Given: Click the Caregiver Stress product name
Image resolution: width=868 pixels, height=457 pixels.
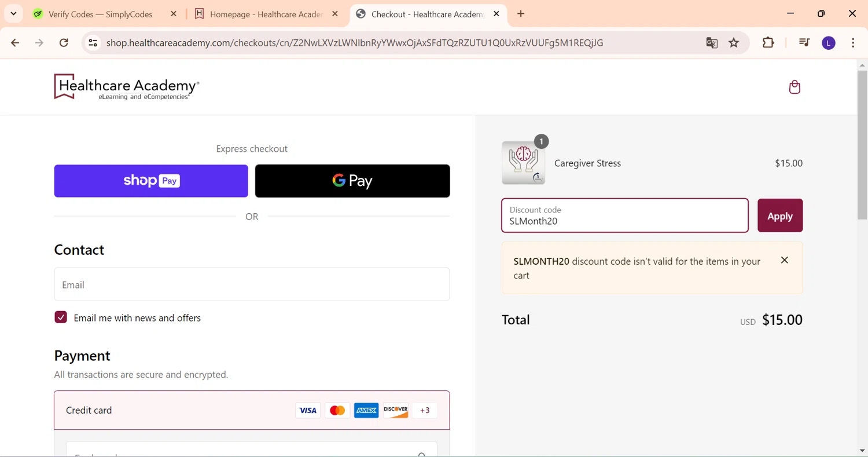Looking at the screenshot, I should click(587, 163).
